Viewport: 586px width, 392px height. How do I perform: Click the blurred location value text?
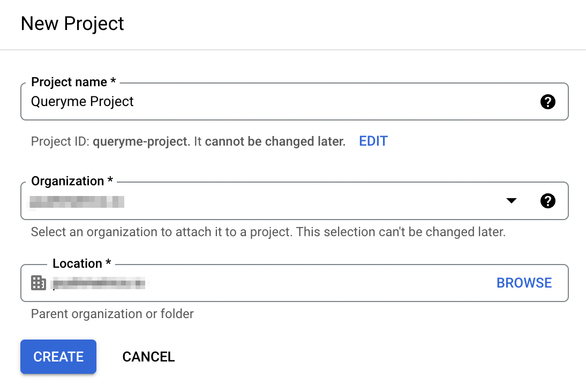tap(99, 283)
